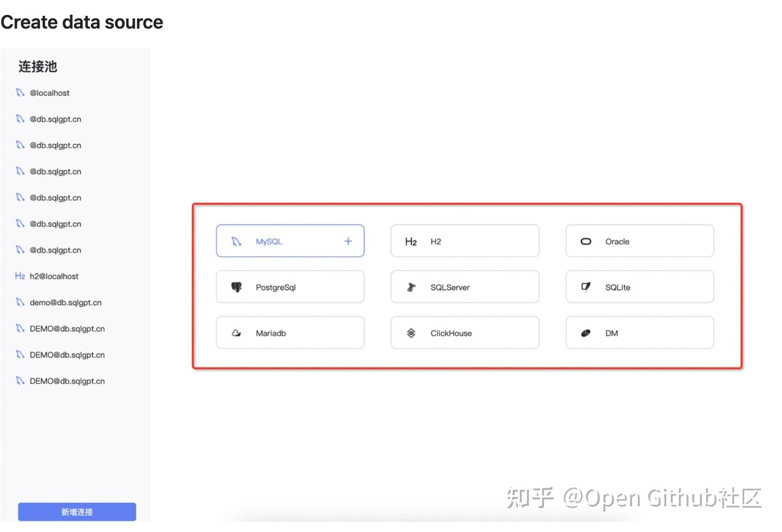Select the last DEMO@db.sqlgpt.cn connection
Viewport: 782px width, 532px height.
point(67,381)
